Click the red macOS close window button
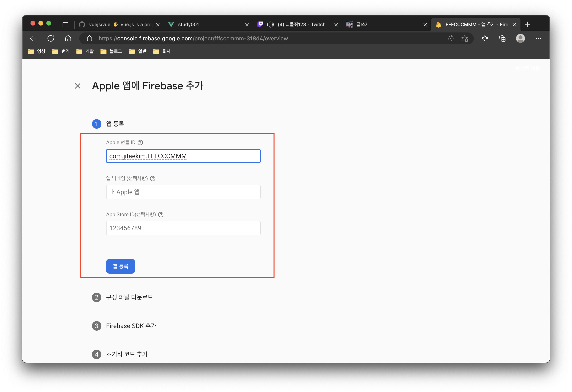The height and width of the screenshot is (392, 572). [x=33, y=23]
